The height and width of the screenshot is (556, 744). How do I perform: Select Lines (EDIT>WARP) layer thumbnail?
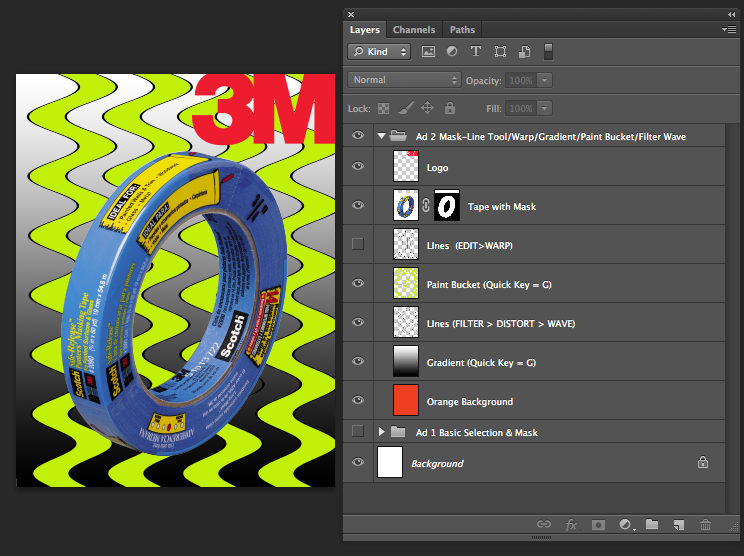click(406, 244)
